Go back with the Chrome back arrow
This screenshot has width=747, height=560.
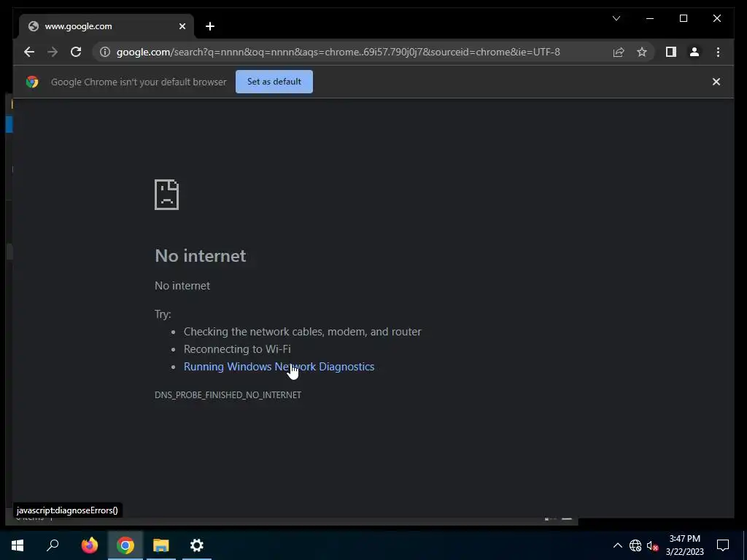tap(29, 52)
